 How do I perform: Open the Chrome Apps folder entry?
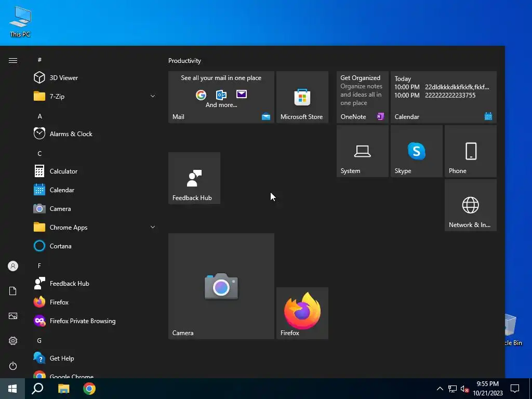point(95,228)
